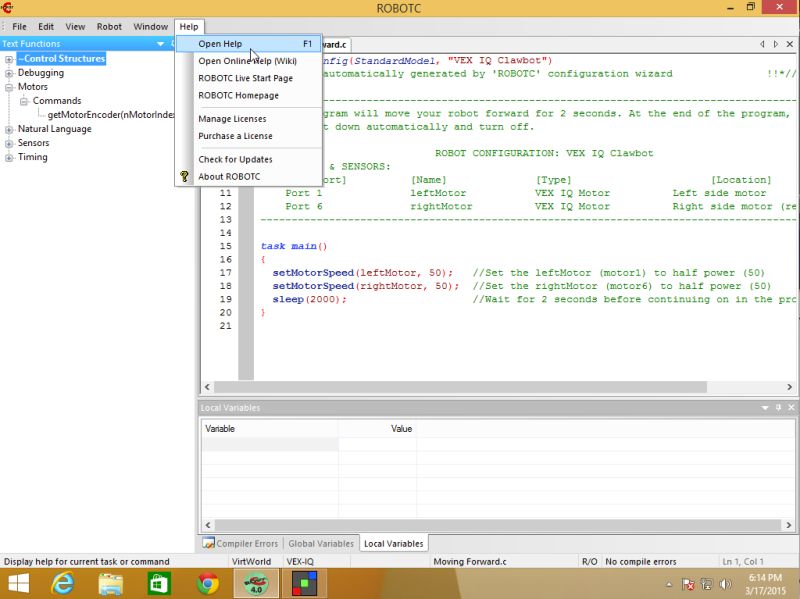The image size is (800, 599).
Task: Collapse the Motors category in Text Functions
Action: (x=9, y=87)
